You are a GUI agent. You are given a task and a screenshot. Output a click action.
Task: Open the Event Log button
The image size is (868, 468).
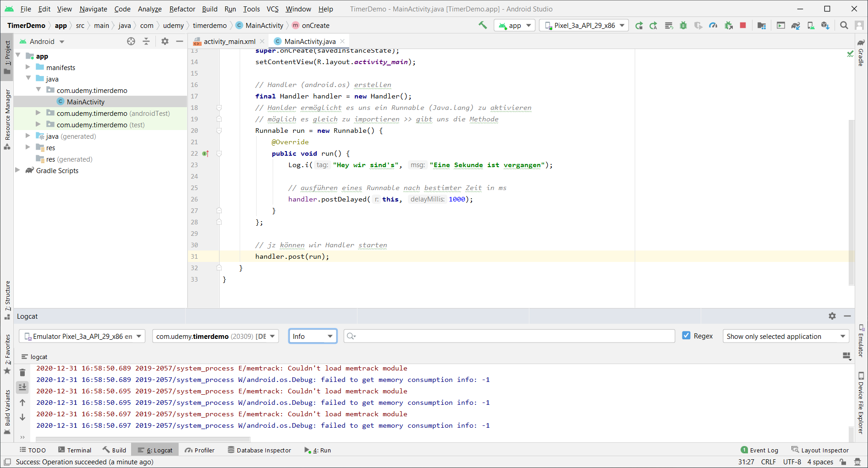(759, 450)
